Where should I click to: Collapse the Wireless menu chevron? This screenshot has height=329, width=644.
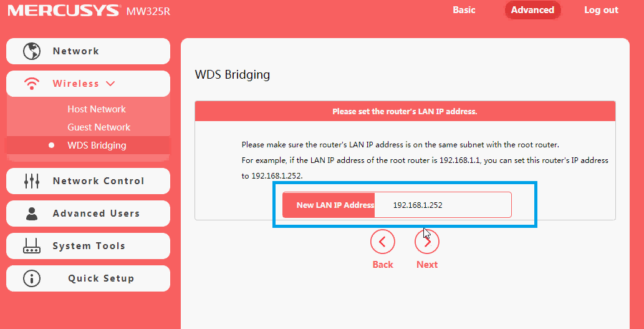(x=110, y=83)
